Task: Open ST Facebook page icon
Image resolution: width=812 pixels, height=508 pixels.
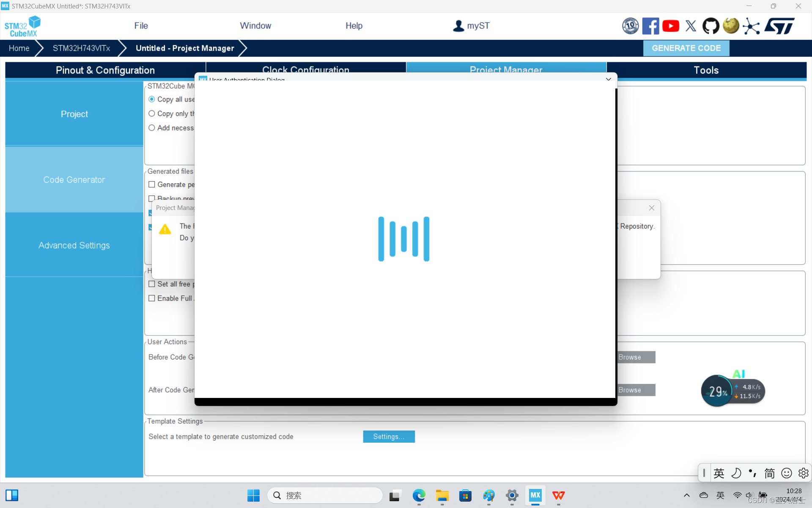Action: [650, 26]
